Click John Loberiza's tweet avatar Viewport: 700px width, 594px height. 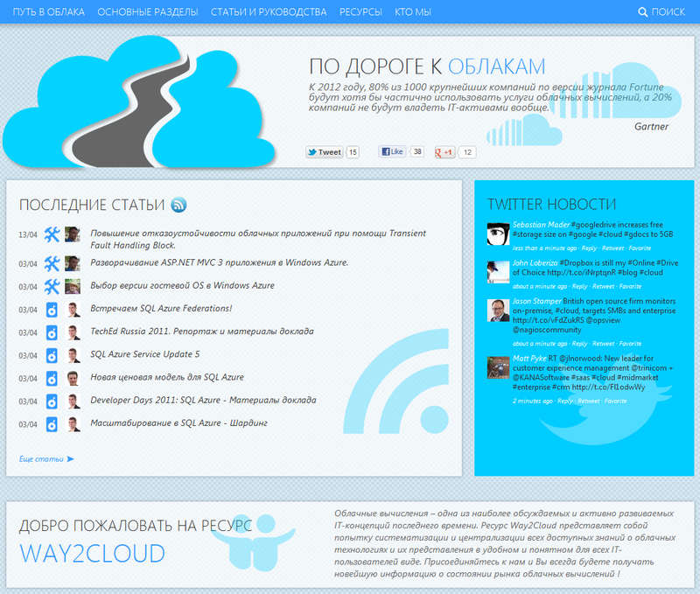coord(498,272)
